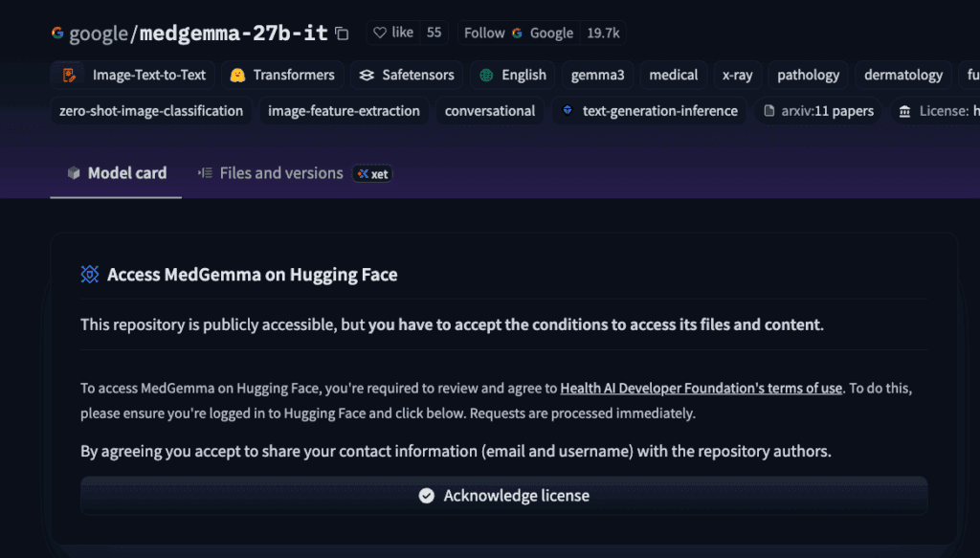Viewport: 980px width, 558px height.
Task: Follow the Google organization
Action: tap(519, 33)
